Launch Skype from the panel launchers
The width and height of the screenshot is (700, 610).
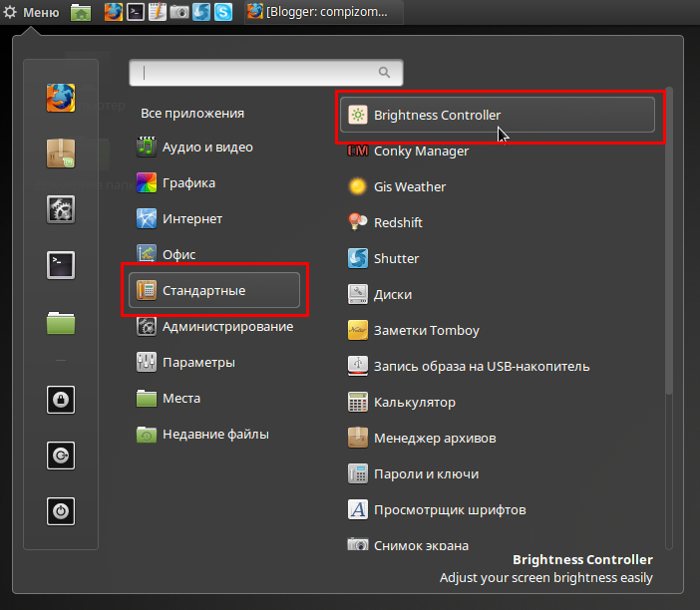click(x=223, y=12)
